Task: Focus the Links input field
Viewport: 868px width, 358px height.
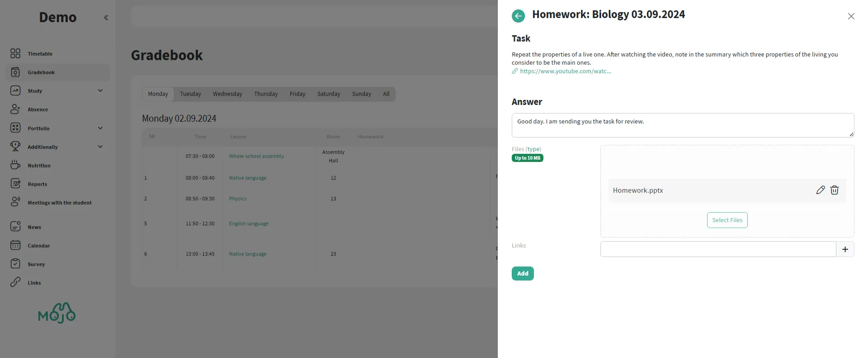Action: [x=717, y=249]
